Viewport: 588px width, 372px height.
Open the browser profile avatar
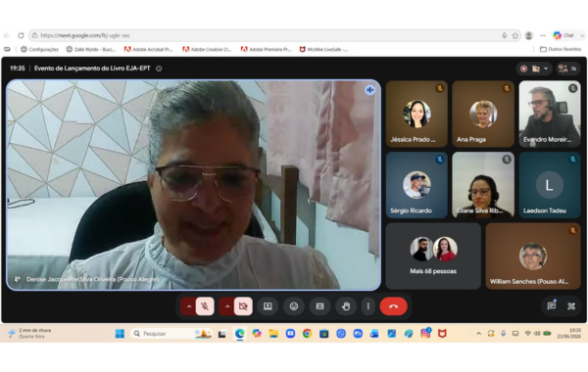529,35
